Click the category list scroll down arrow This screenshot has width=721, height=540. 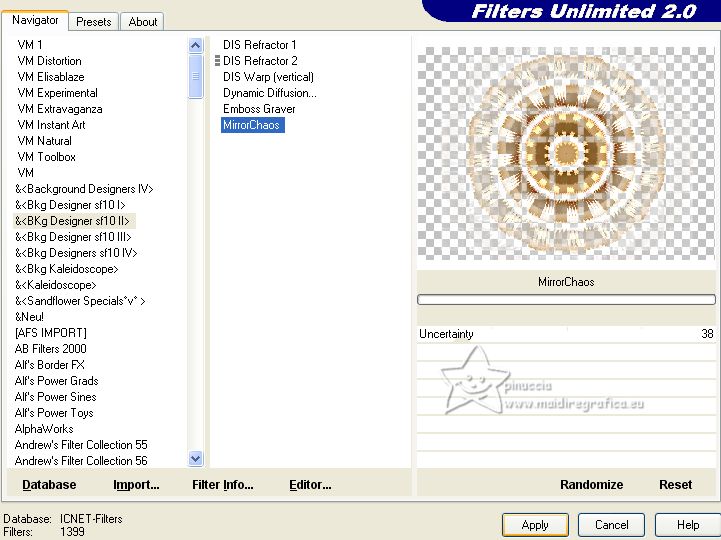[x=195, y=459]
